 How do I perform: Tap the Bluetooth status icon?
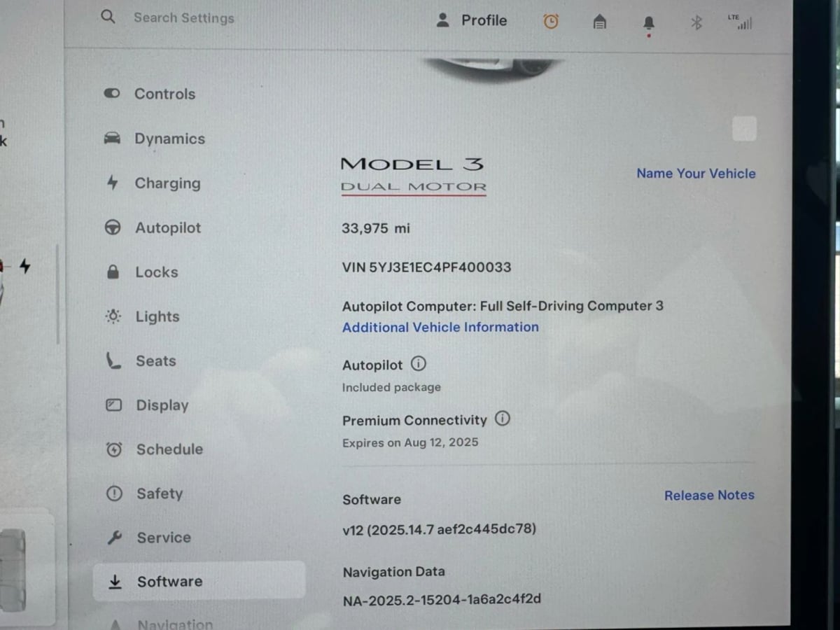(x=696, y=23)
